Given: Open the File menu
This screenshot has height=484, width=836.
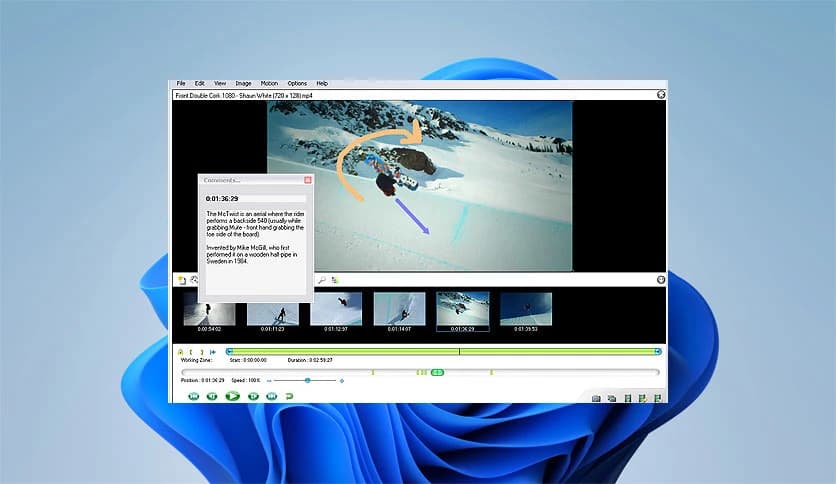Looking at the screenshot, I should [x=181, y=84].
